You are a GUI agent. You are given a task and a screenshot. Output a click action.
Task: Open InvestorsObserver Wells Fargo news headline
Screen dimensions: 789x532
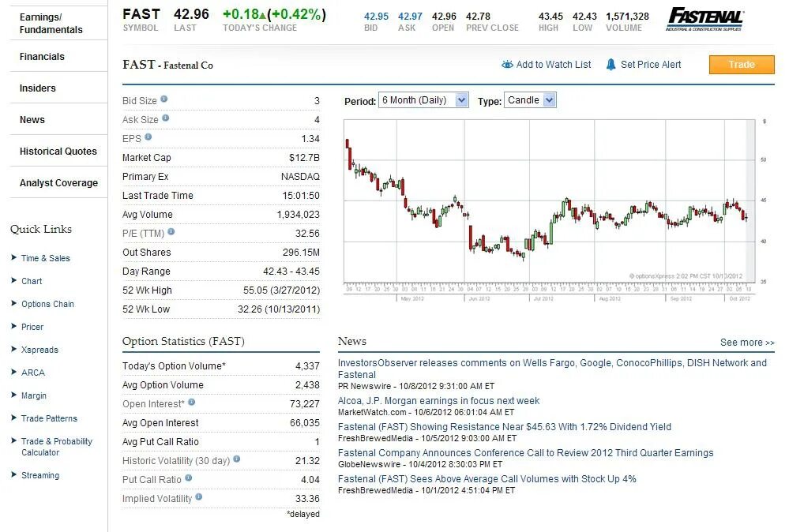click(x=552, y=369)
